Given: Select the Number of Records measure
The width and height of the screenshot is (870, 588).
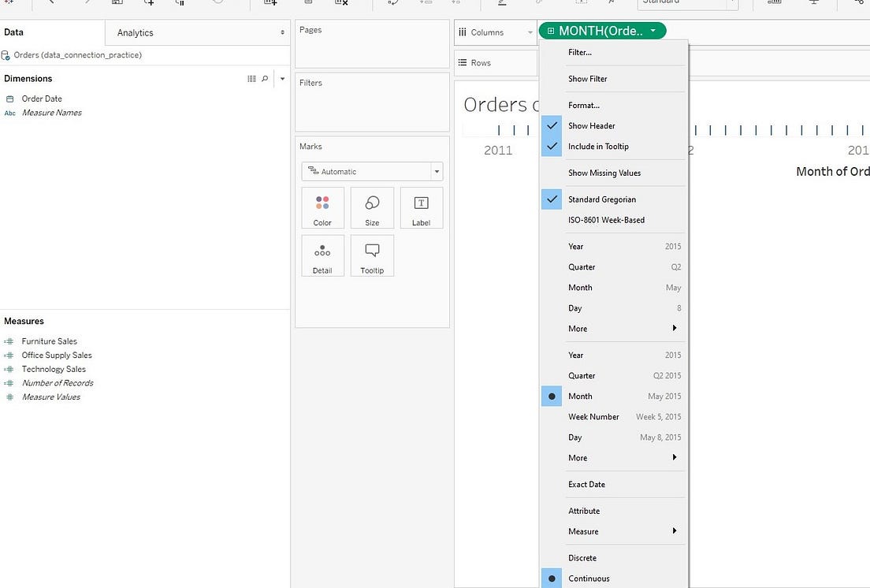Looking at the screenshot, I should pos(58,383).
